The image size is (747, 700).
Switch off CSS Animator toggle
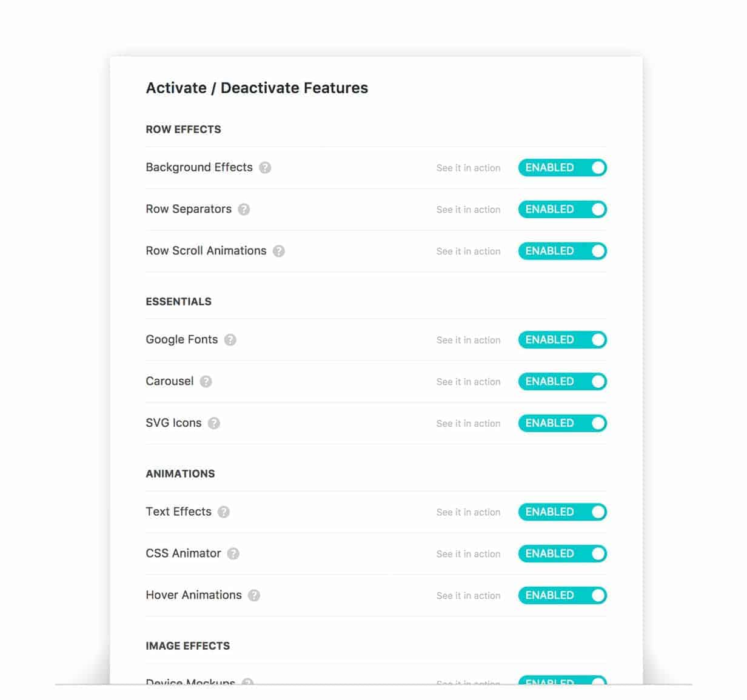pos(563,554)
